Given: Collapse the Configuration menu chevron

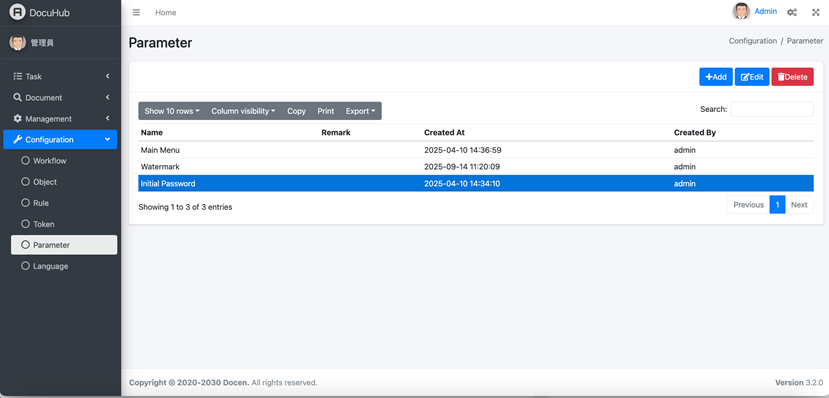Looking at the screenshot, I should [107, 140].
